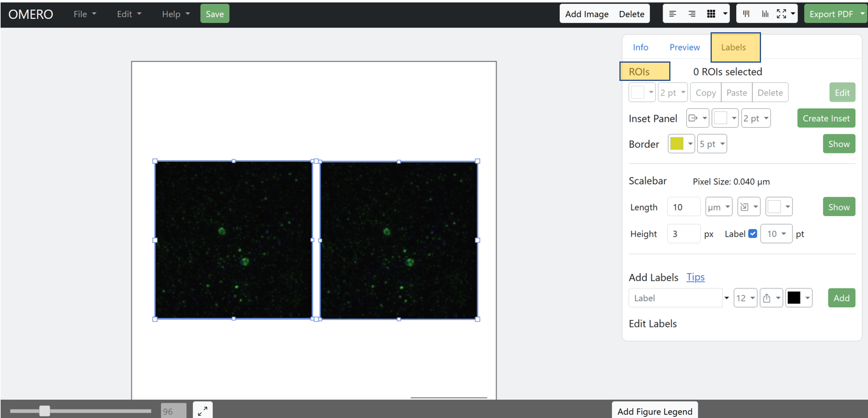Click Delete in the top toolbar
Screen dimensions: 868x418
pyautogui.click(x=632, y=14)
